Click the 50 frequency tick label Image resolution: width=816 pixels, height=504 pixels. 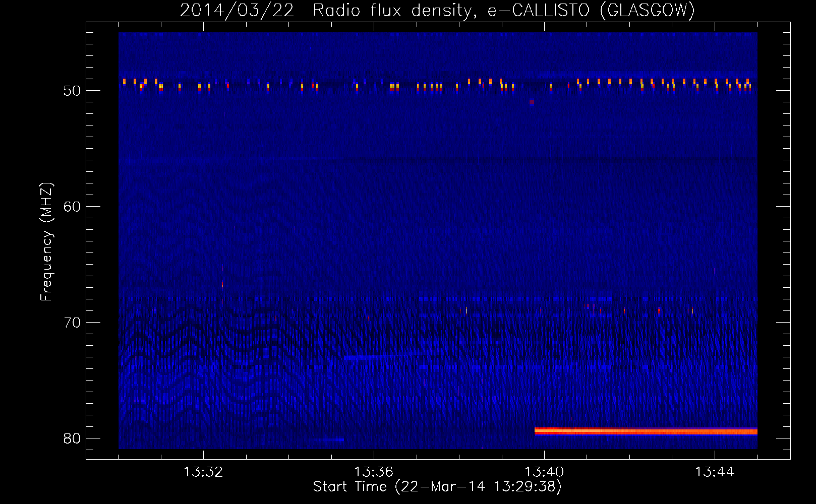click(72, 91)
